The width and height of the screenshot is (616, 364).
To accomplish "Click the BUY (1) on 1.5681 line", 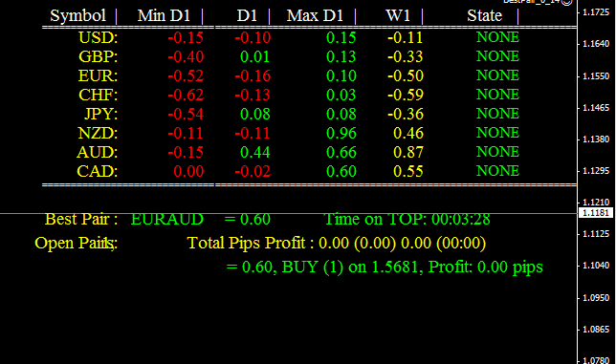I will pyautogui.click(x=385, y=268).
